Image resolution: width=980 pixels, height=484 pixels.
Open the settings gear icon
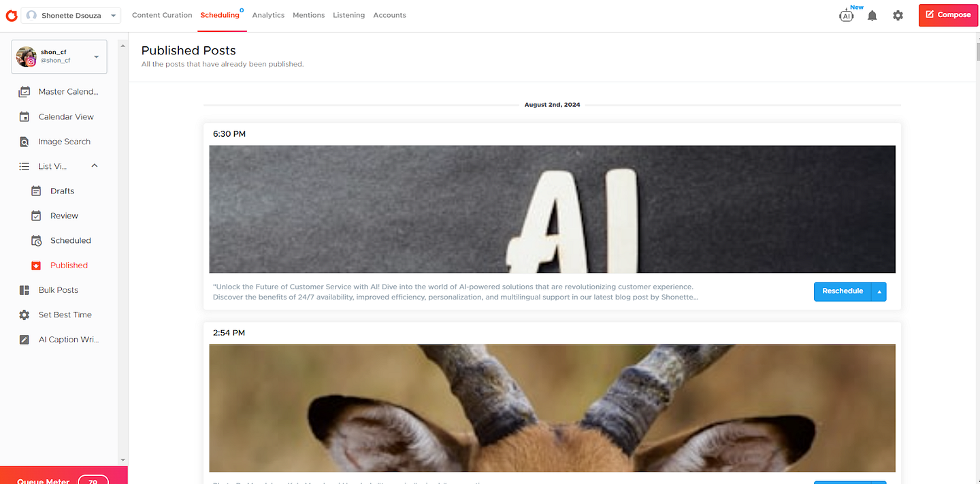[898, 15]
